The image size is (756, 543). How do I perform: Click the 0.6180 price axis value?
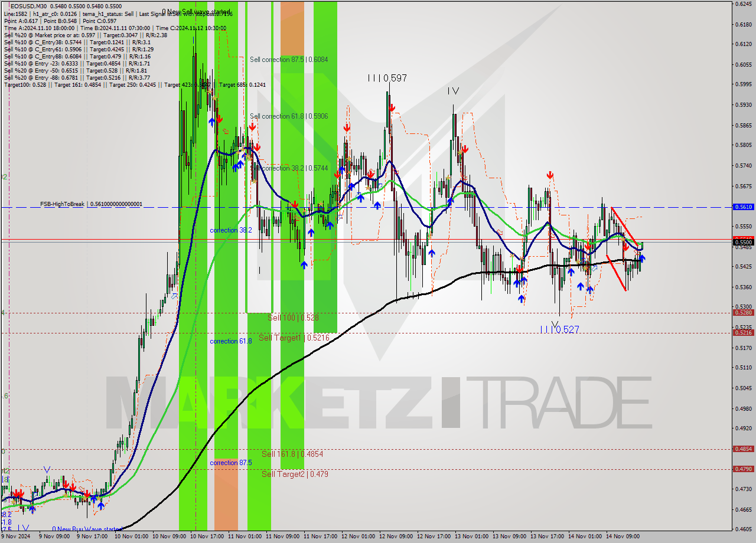(743, 24)
